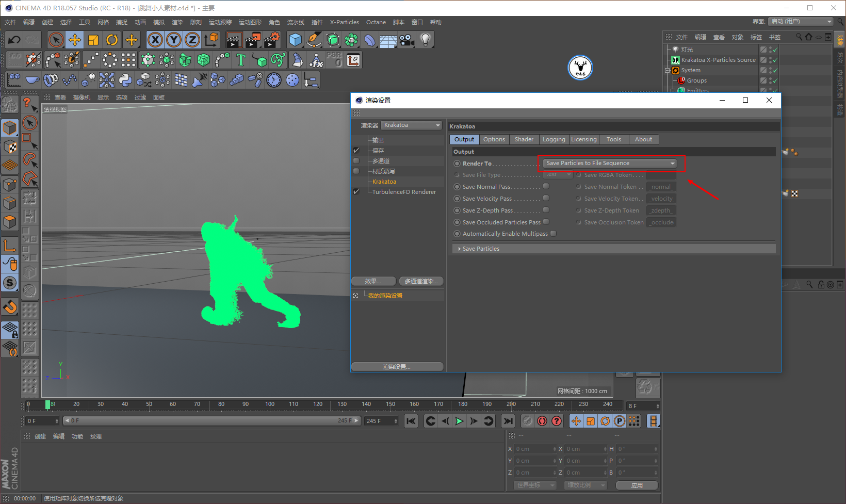Go to start of timeline
This screenshot has width=846, height=504.
[411, 421]
